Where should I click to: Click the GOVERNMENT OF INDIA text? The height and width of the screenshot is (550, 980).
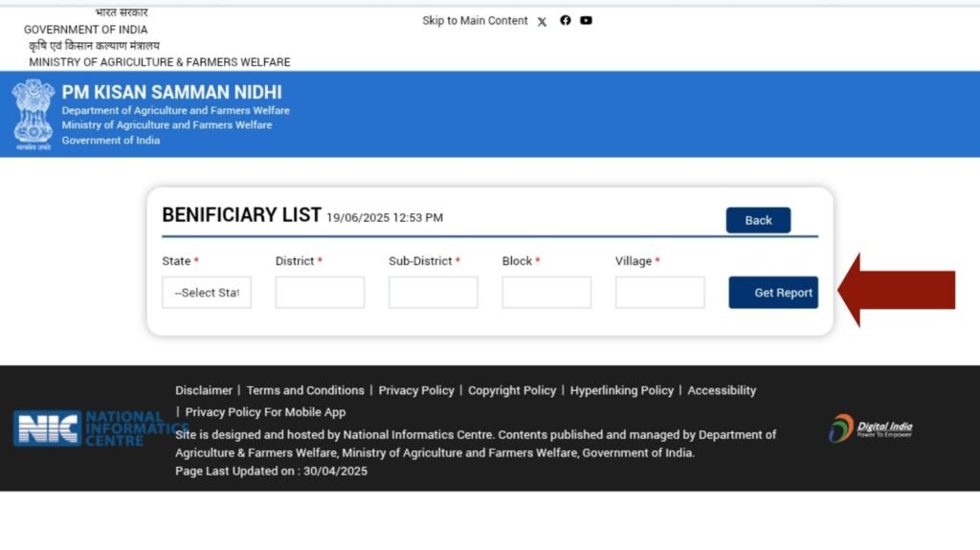(85, 30)
